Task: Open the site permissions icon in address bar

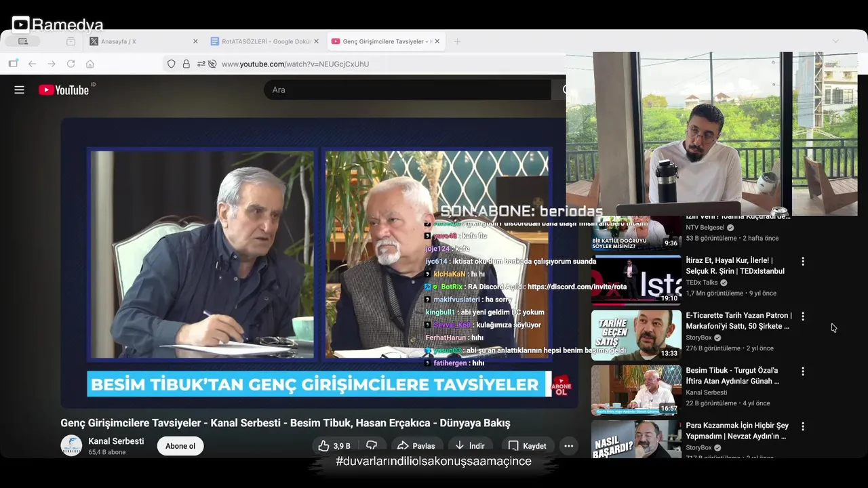Action: click(201, 64)
